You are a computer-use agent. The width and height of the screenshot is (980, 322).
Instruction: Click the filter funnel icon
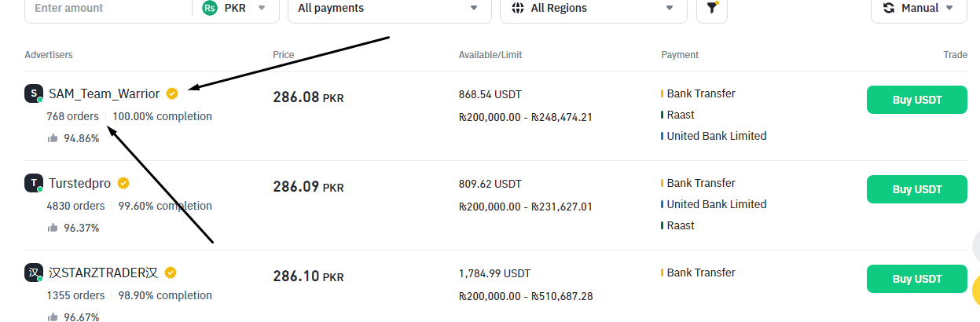712,8
